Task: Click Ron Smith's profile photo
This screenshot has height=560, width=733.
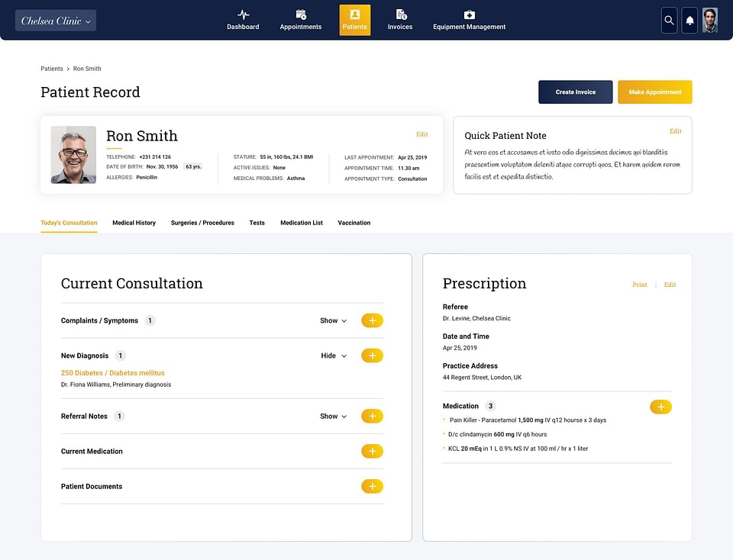Action: [x=73, y=155]
